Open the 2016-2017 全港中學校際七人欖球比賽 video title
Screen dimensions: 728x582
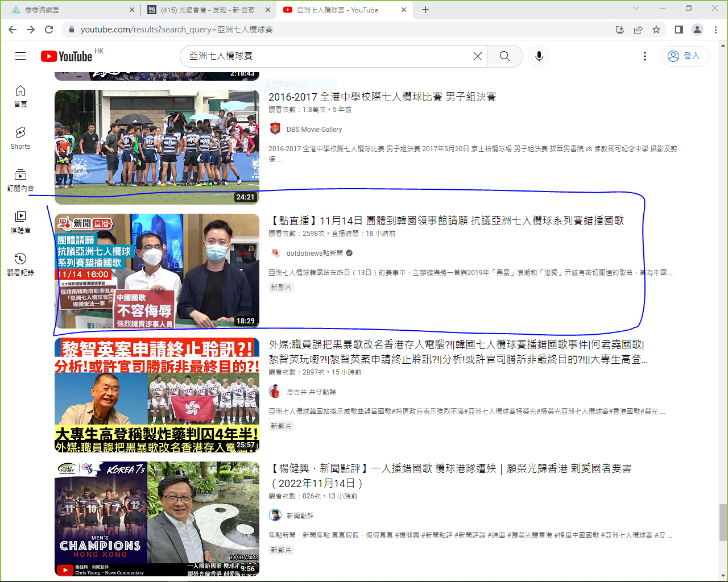[x=382, y=97]
